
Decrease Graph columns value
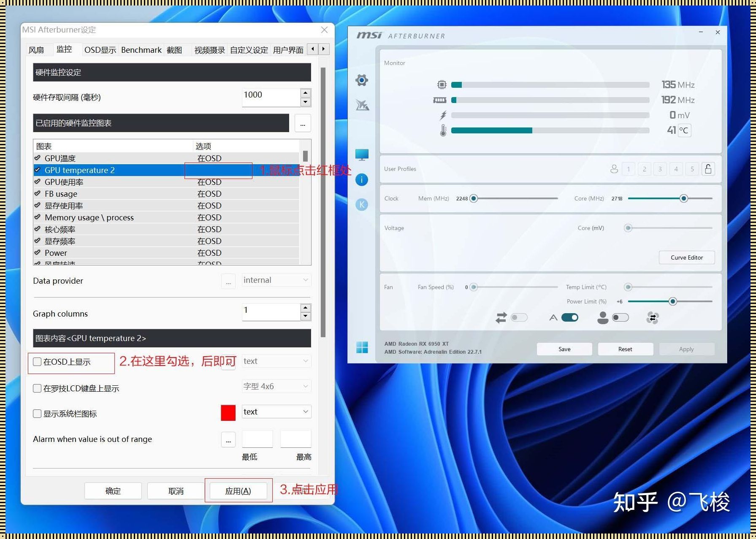click(x=306, y=317)
